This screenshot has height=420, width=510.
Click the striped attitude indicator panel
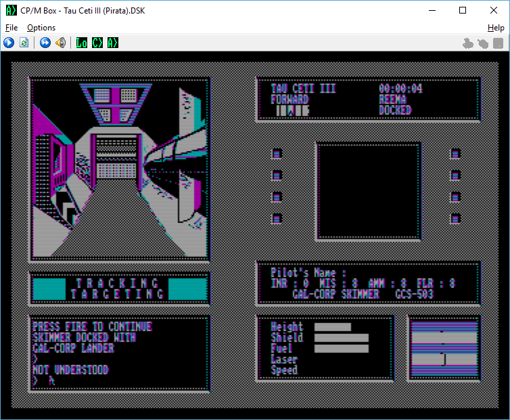coord(444,348)
